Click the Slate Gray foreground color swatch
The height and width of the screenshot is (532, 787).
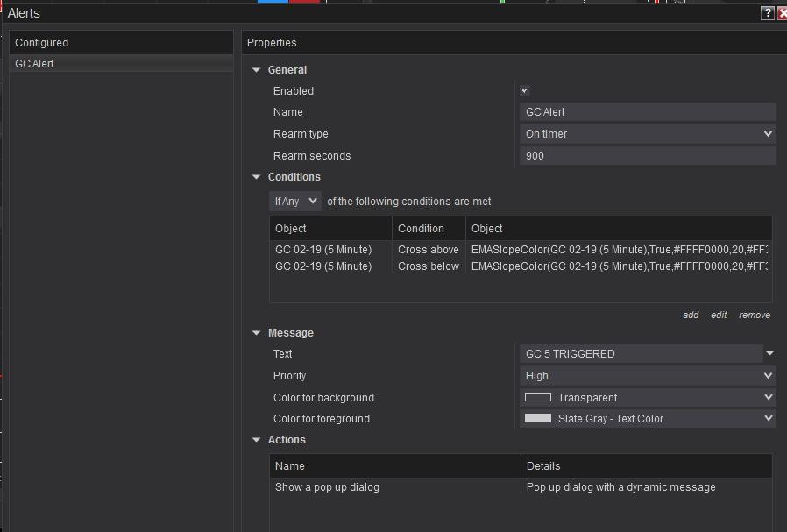point(538,419)
